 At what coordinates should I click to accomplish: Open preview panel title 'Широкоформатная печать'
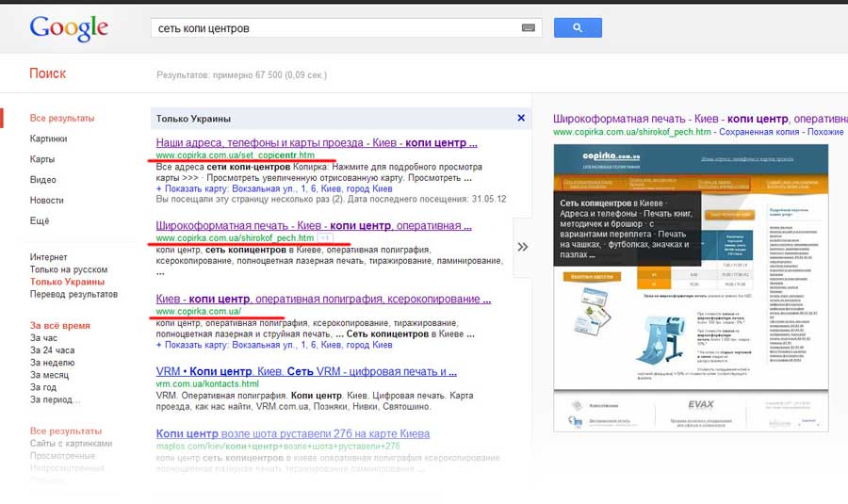click(700, 119)
